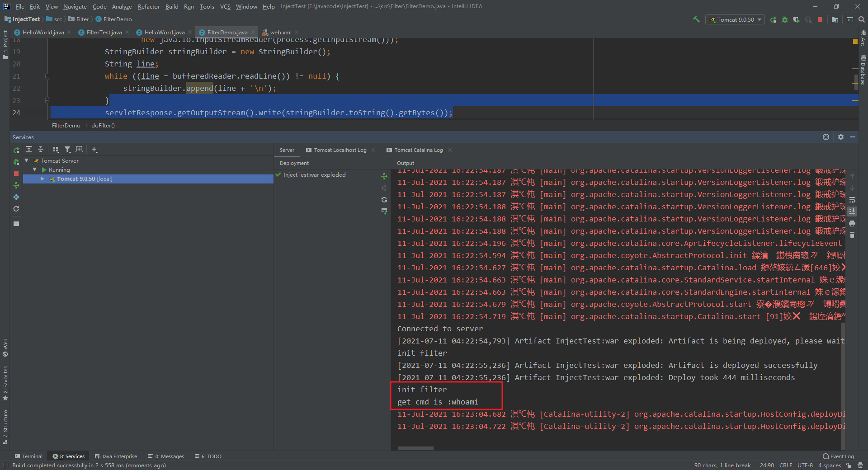Open the TODO tool window
This screenshot has width=868, height=470.
click(x=208, y=456)
